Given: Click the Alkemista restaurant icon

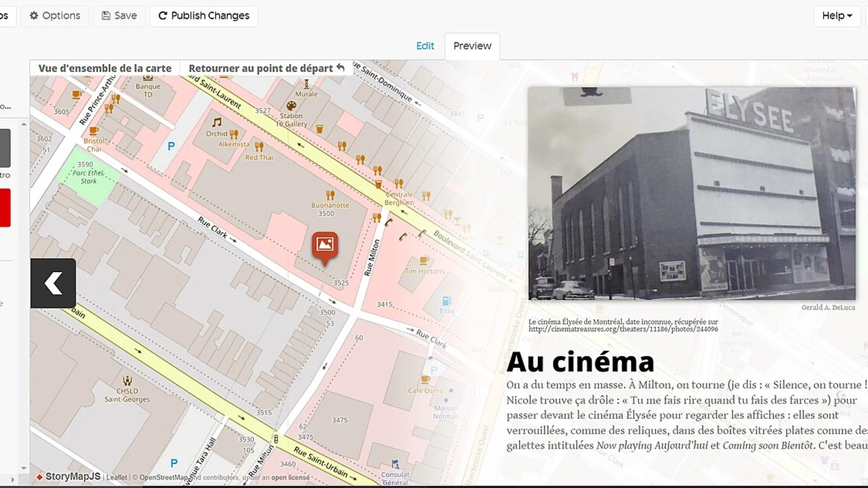Looking at the screenshot, I should pos(234,134).
